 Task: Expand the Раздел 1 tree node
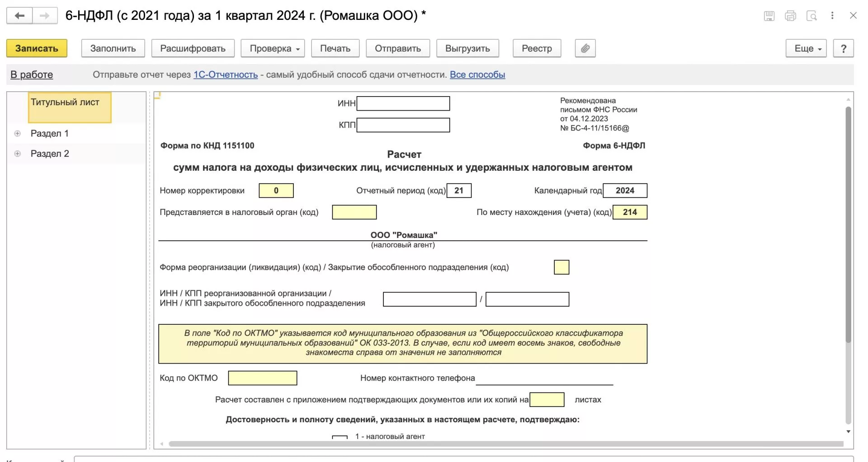pyautogui.click(x=18, y=133)
